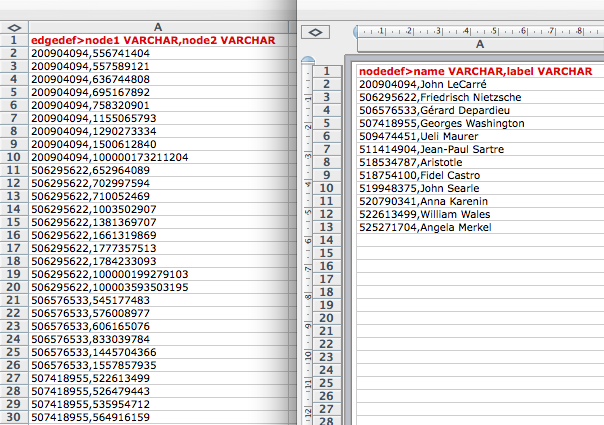
Task: Click cell 507418955,564916159
Action: point(158,417)
